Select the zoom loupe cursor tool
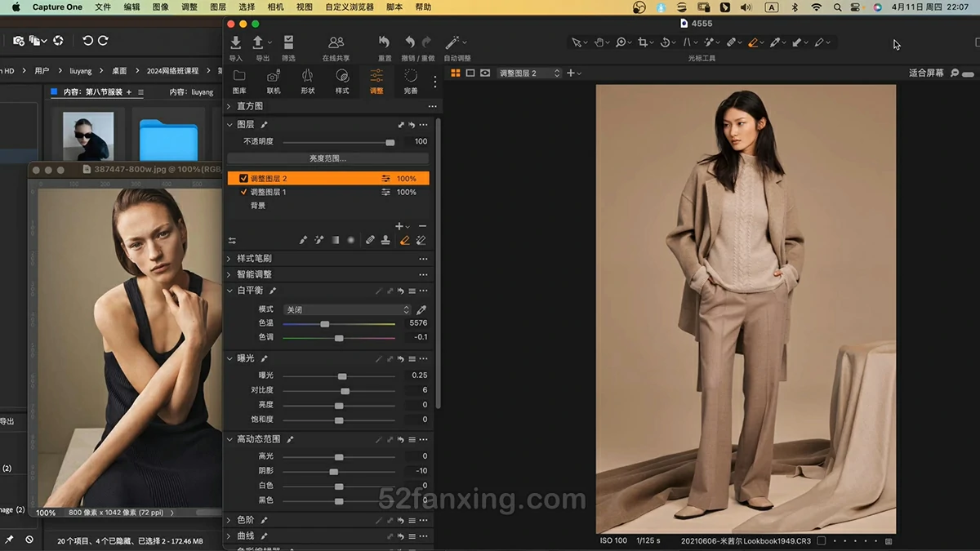980x551 pixels. (621, 42)
